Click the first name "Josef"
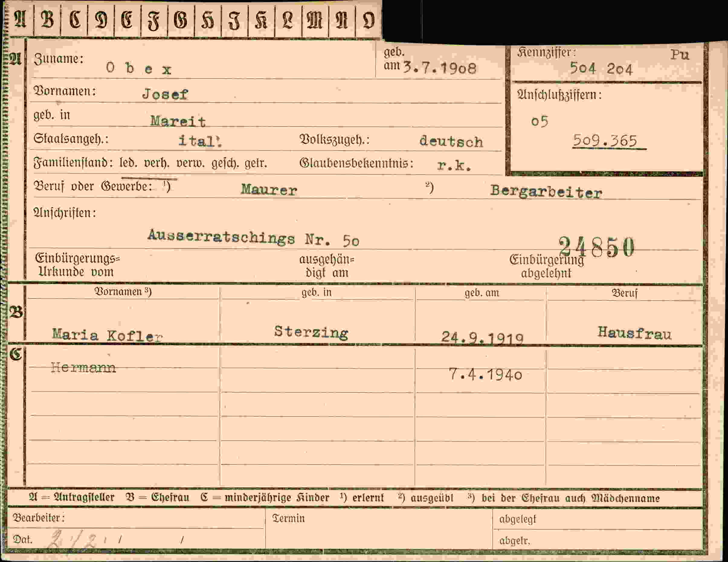Screen dimensions: 728x562 (x=165, y=94)
